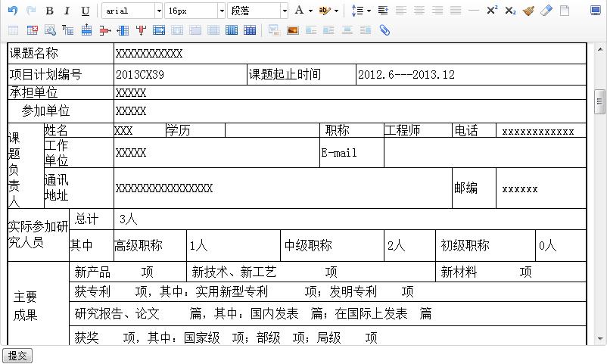Apply subscript formatting
Screen dimensions: 607x364
[x=510, y=11]
